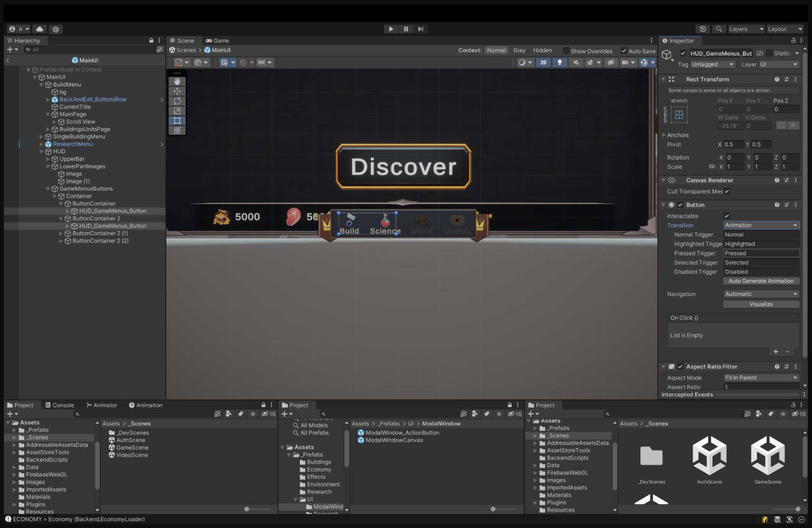
Task: Open the Layer UI dropdown
Action: (x=779, y=64)
